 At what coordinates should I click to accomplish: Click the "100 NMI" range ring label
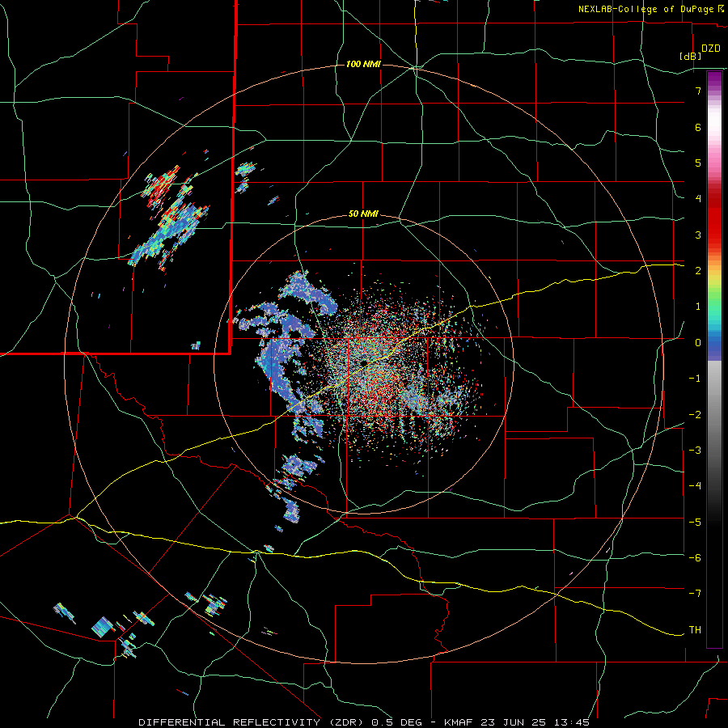pos(363,64)
